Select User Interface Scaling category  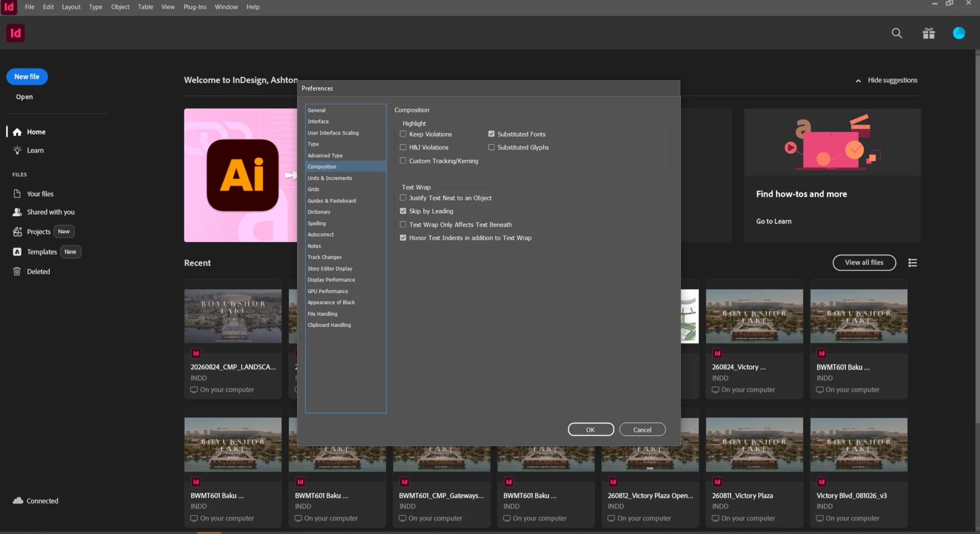point(345,133)
